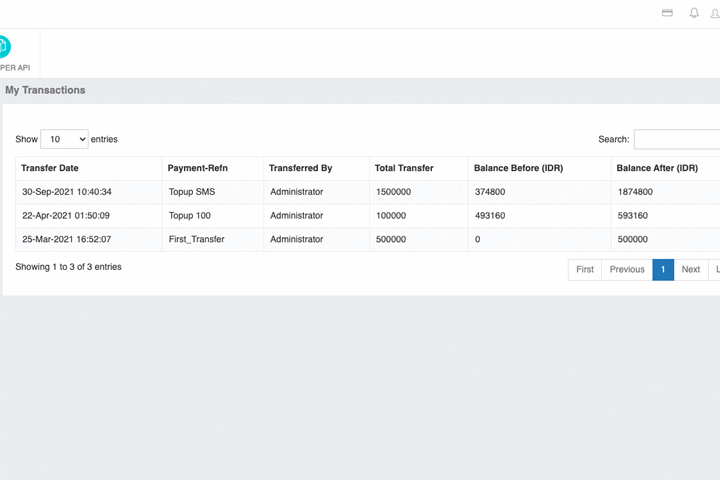This screenshot has height=480, width=720.
Task: Open the teal API menu icon
Action: (5, 46)
